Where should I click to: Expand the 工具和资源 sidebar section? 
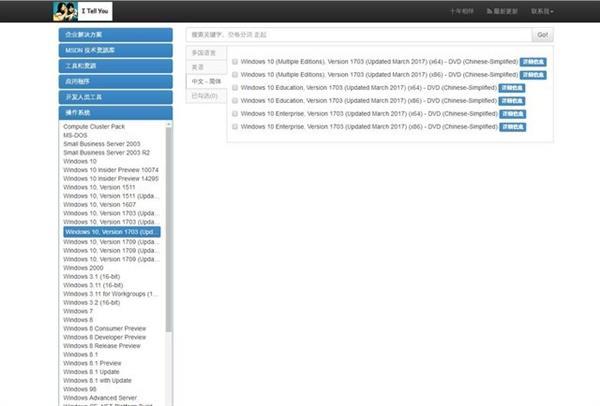point(116,66)
